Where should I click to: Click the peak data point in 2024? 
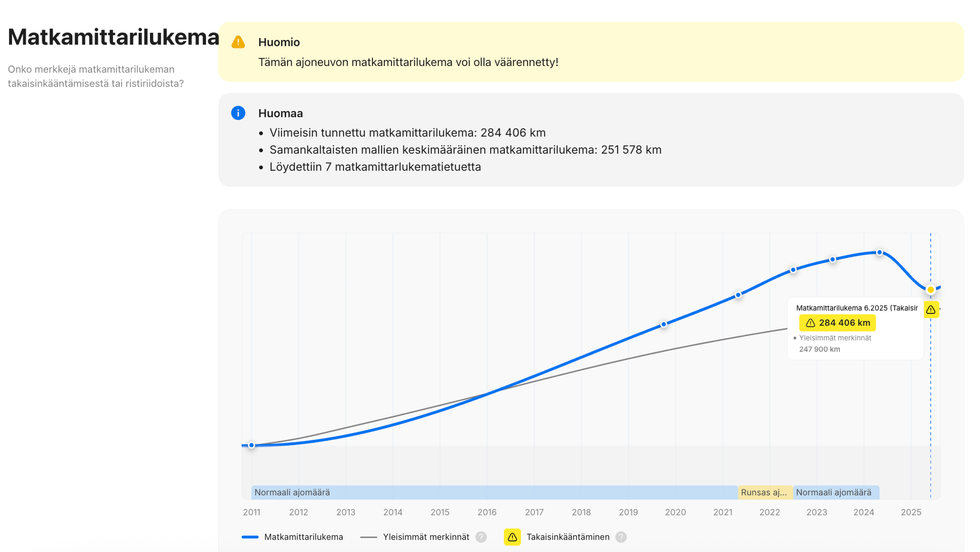tap(879, 252)
